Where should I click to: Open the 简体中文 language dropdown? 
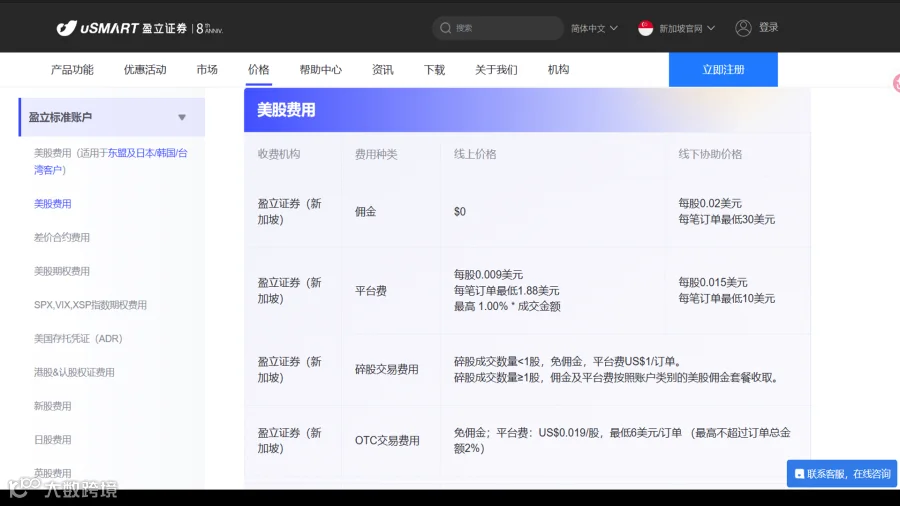point(594,28)
